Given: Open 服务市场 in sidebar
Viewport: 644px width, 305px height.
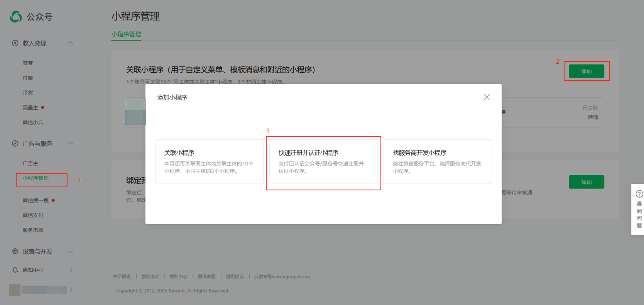Looking at the screenshot, I should tap(33, 230).
